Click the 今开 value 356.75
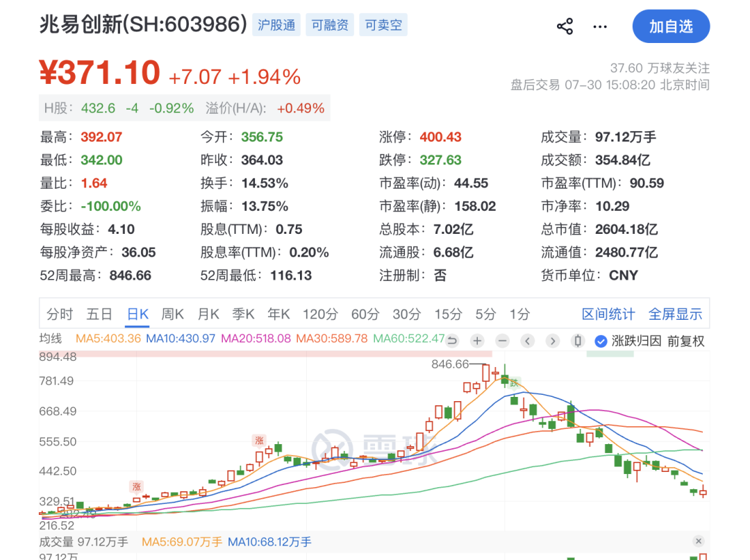750x560 pixels. (x=262, y=137)
